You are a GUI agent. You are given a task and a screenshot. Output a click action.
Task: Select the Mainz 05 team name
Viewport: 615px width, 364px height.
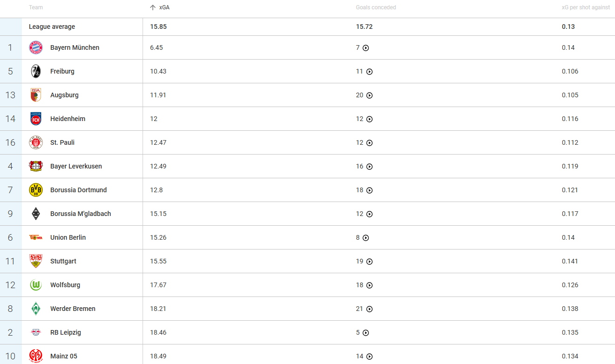(x=64, y=356)
